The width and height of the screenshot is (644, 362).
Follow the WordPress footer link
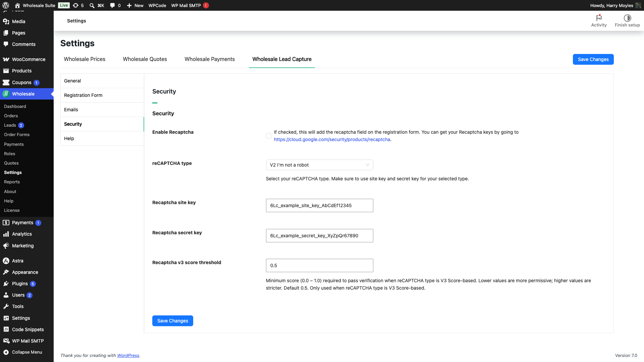pos(128,356)
